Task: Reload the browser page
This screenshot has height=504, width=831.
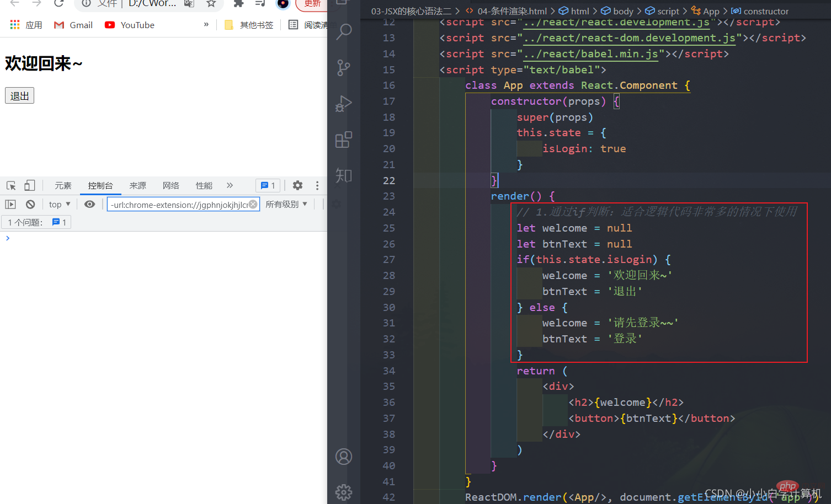Action: (58, 3)
